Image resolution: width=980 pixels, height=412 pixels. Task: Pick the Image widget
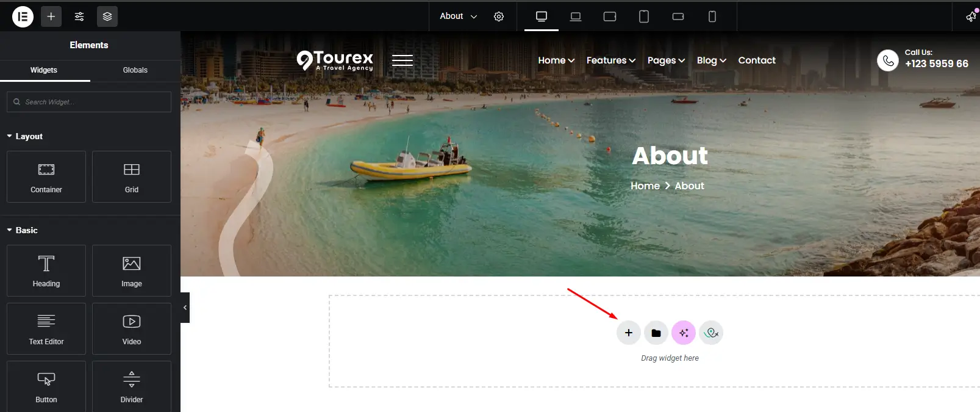tap(132, 271)
